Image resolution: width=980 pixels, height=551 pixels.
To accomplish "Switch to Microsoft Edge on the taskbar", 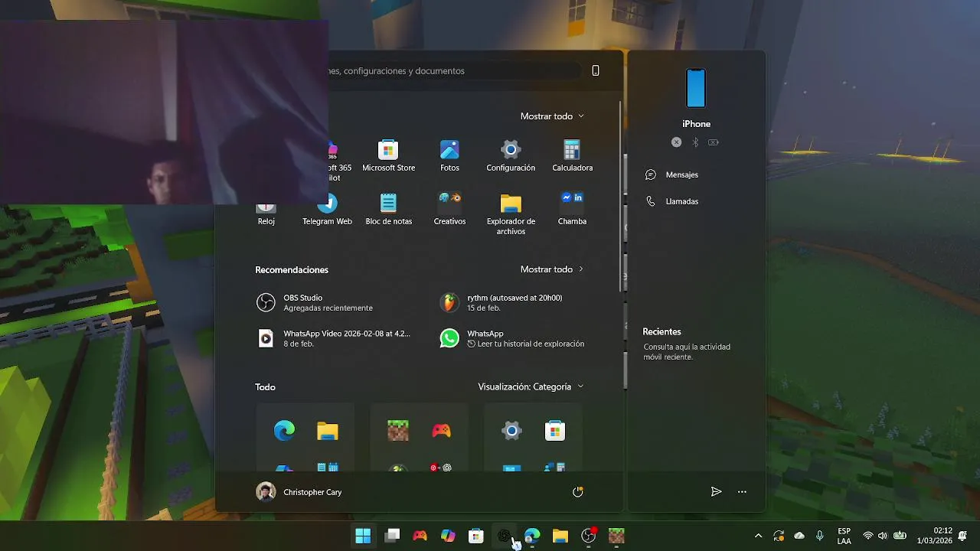I will point(532,536).
